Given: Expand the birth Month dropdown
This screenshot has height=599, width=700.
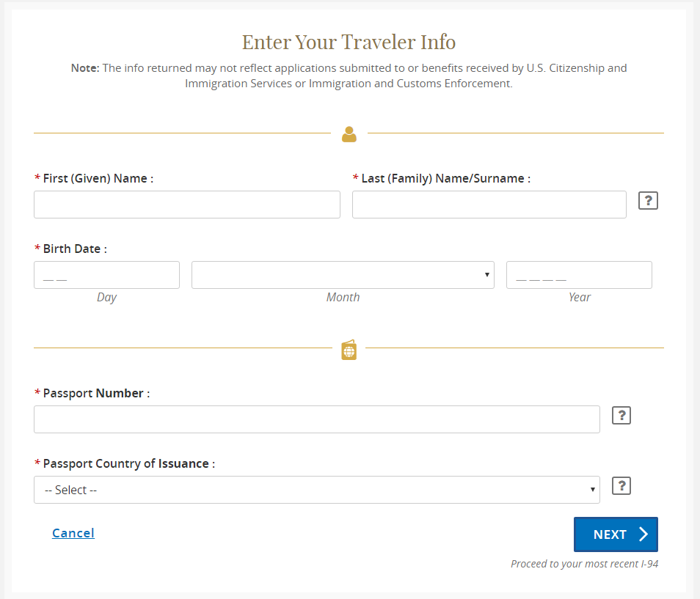Looking at the screenshot, I should coord(343,275).
